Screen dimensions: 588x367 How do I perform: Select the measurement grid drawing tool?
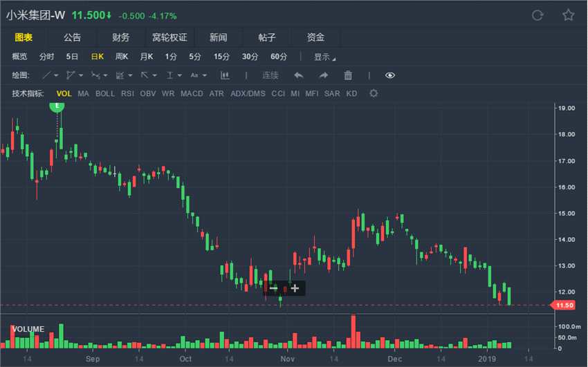pyautogui.click(x=120, y=75)
